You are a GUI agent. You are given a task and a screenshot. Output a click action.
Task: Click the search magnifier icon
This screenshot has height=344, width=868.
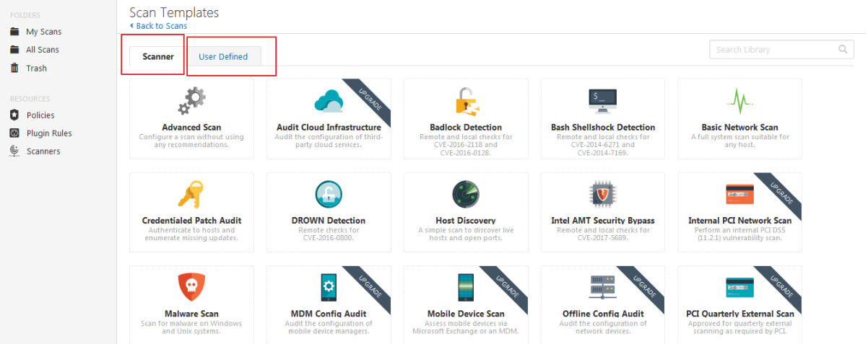[843, 50]
